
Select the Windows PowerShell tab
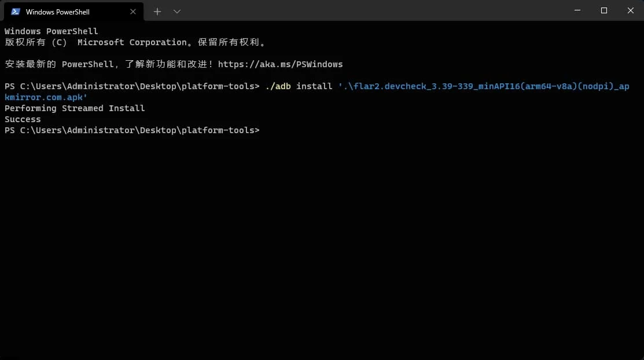click(74, 12)
